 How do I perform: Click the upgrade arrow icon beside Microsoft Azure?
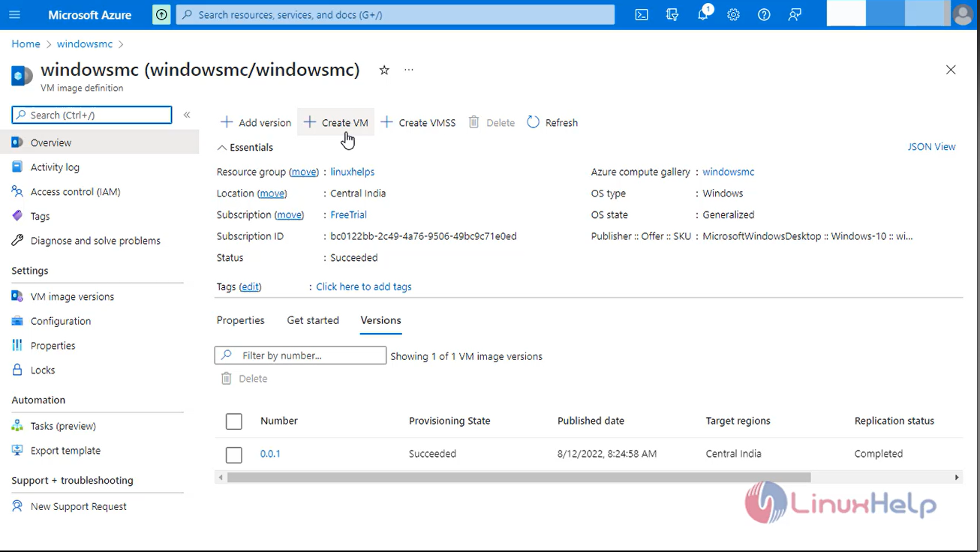coord(161,14)
